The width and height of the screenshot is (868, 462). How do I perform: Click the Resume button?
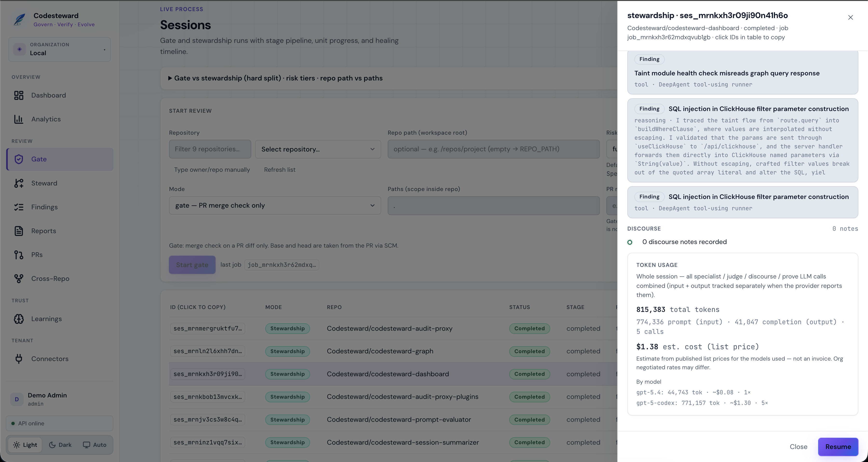pos(838,447)
